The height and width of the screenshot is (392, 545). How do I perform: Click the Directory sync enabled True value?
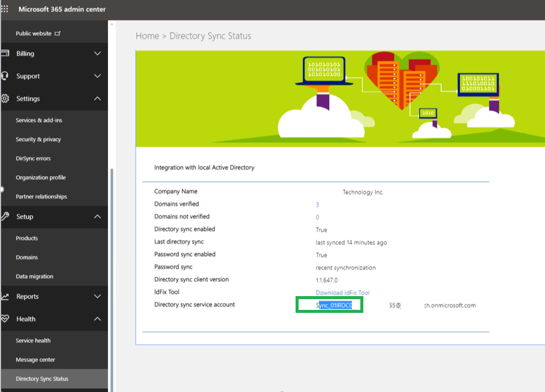point(321,230)
